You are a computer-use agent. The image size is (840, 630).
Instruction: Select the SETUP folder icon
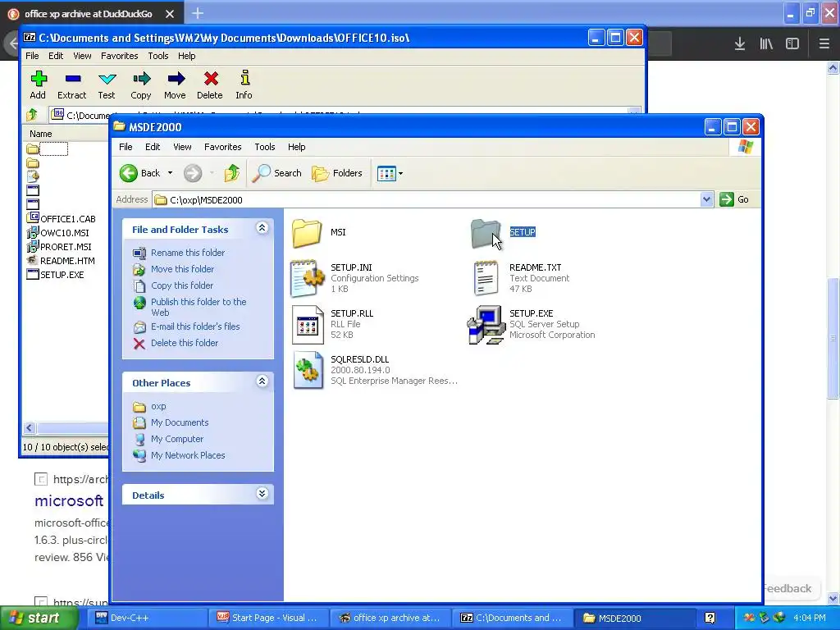pos(486,233)
